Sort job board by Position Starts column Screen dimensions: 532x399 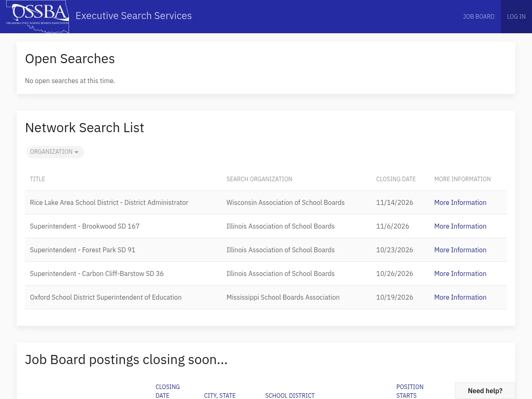410,391
